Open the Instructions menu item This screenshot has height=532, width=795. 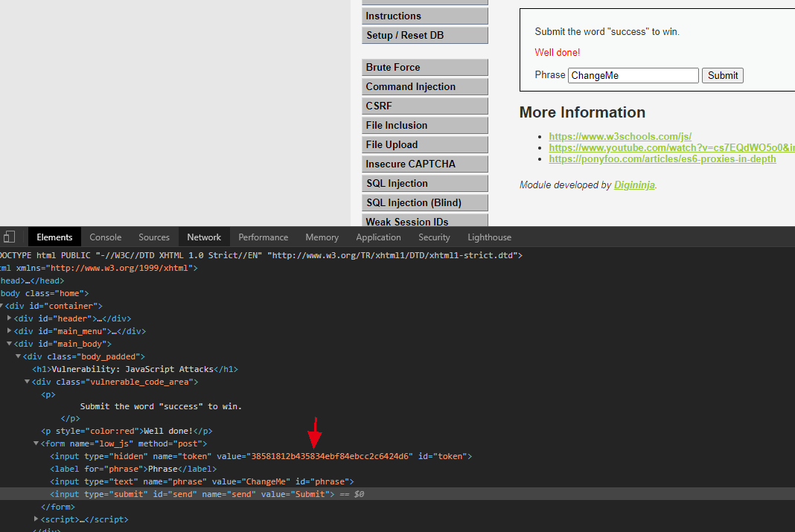pos(425,16)
